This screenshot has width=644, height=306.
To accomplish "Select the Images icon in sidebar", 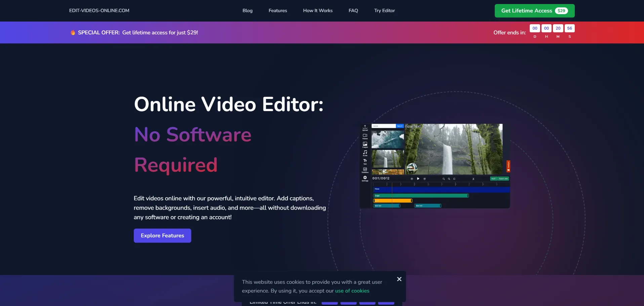I will pyautogui.click(x=365, y=144).
